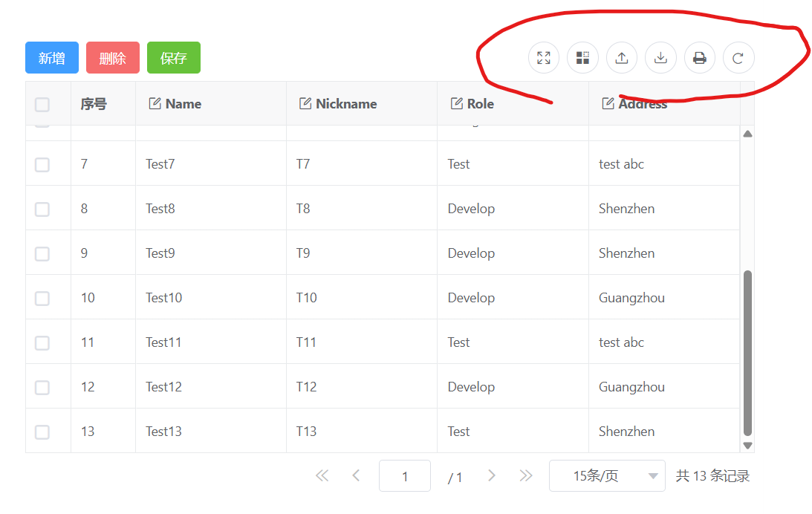Click the scroll down arrow of table
The width and height of the screenshot is (812, 514).
[x=747, y=446]
